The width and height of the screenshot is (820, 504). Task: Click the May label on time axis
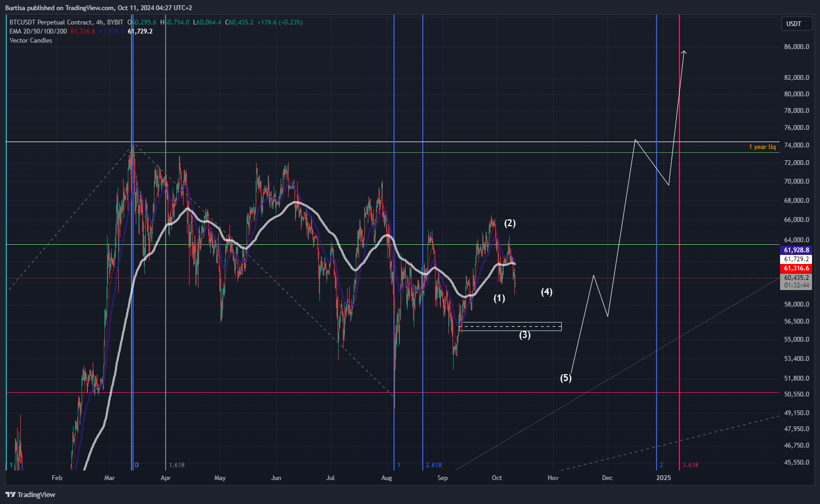pos(220,478)
